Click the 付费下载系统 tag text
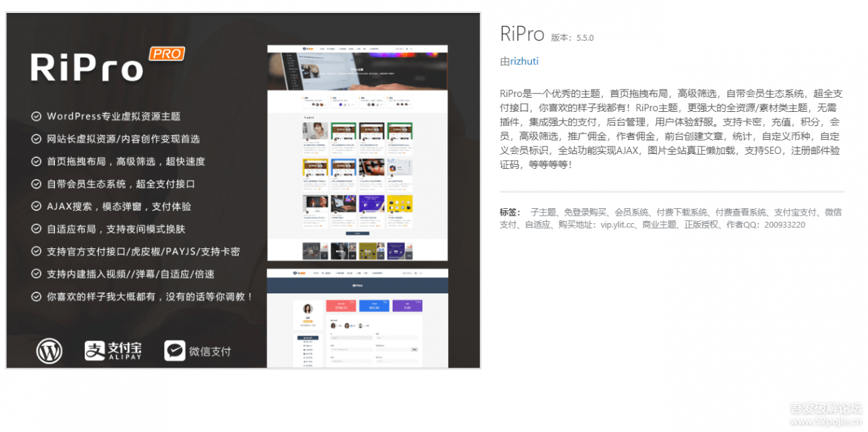Image resolution: width=868 pixels, height=432 pixels. tap(682, 212)
